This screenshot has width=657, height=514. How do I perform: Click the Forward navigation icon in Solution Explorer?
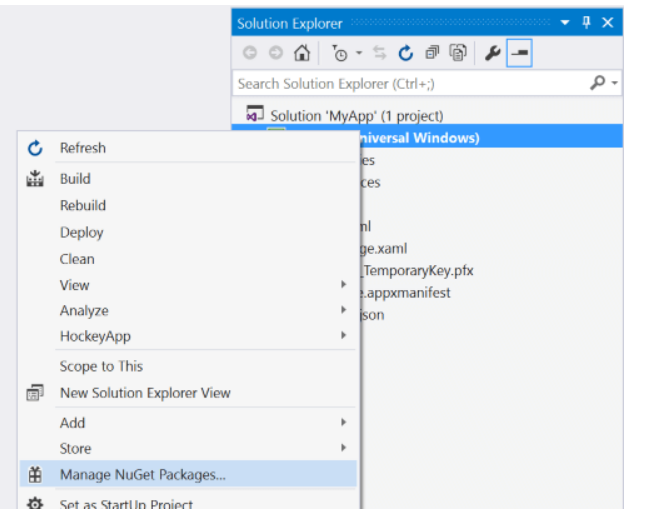coord(276,53)
